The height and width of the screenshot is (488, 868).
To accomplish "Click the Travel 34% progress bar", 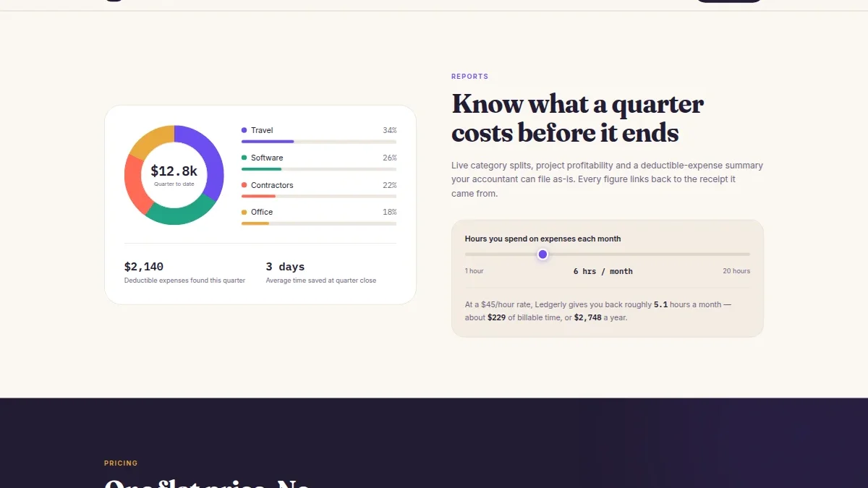I will [319, 142].
